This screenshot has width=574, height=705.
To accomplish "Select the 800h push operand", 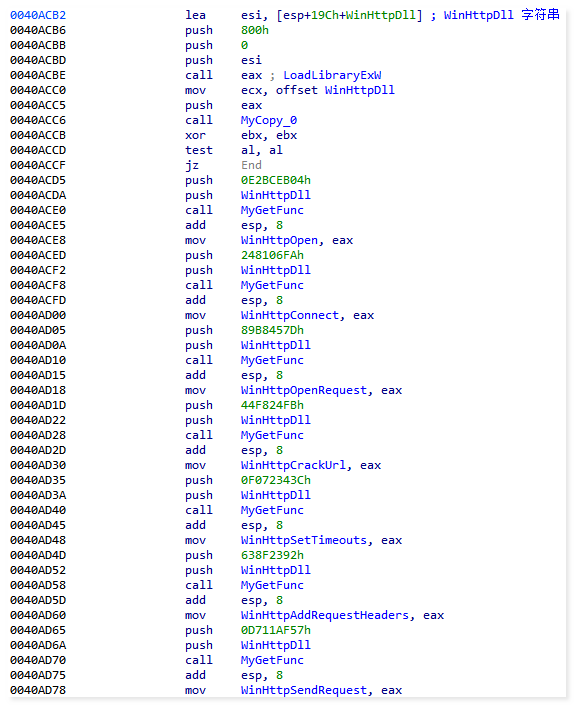I will (255, 30).
